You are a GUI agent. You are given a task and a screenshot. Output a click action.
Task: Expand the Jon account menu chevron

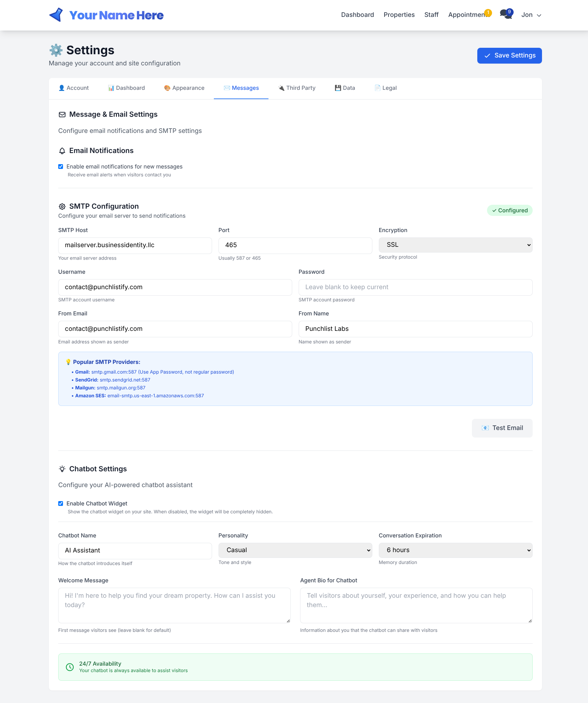pos(539,15)
